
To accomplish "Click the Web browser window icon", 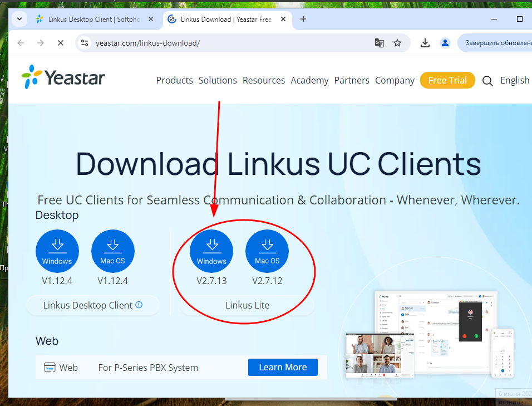I will pos(50,368).
